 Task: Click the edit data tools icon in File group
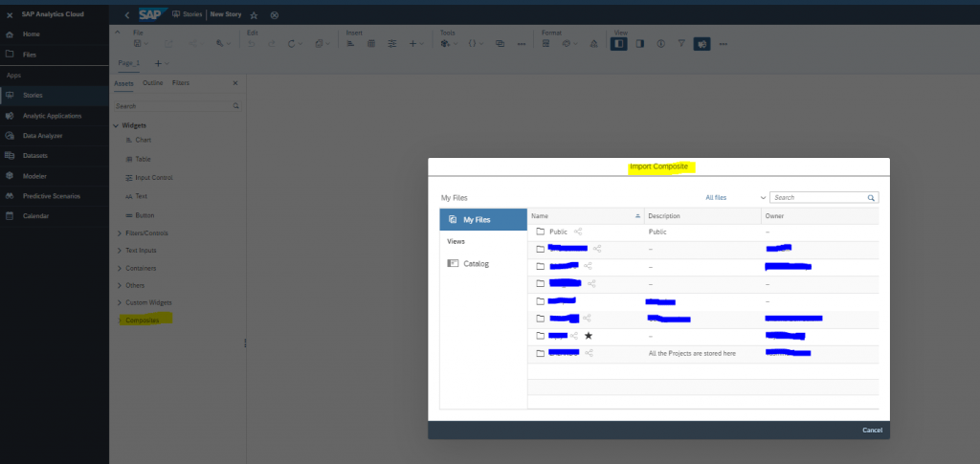point(220,44)
